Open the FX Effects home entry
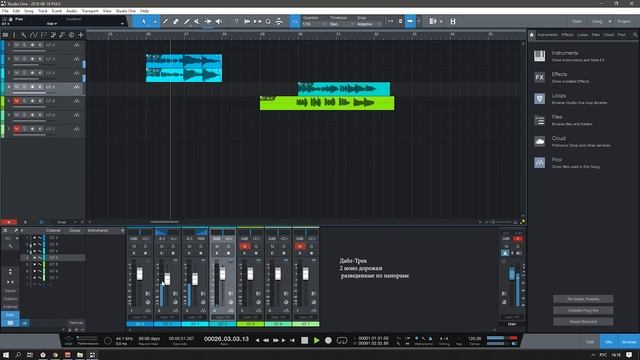Screen dimensions: 640x360 (x=562, y=77)
